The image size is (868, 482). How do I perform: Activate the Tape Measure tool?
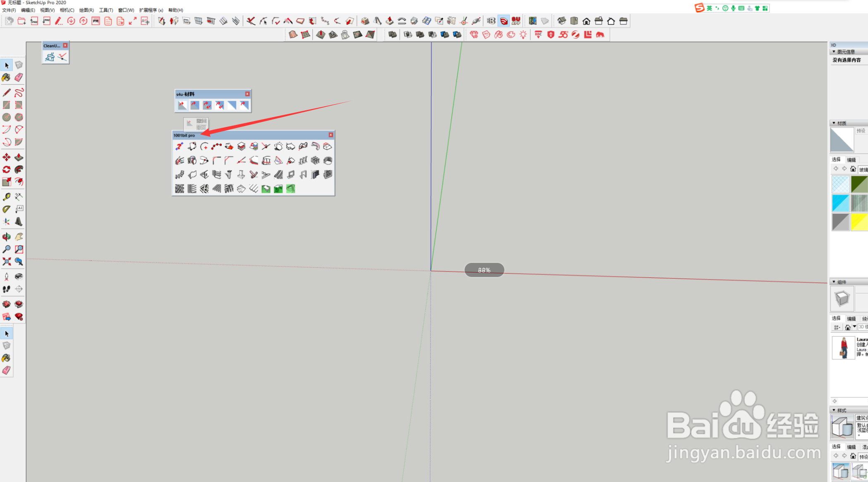pos(6,197)
